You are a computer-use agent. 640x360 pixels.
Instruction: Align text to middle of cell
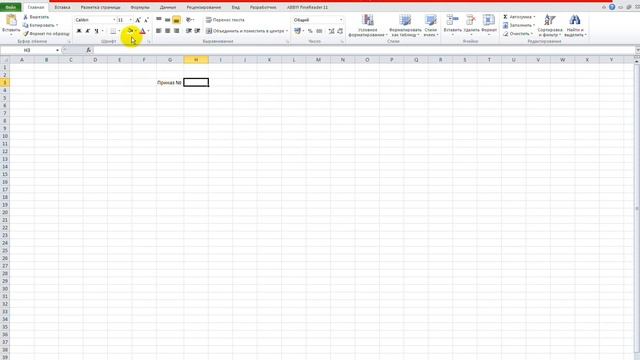coord(167,20)
